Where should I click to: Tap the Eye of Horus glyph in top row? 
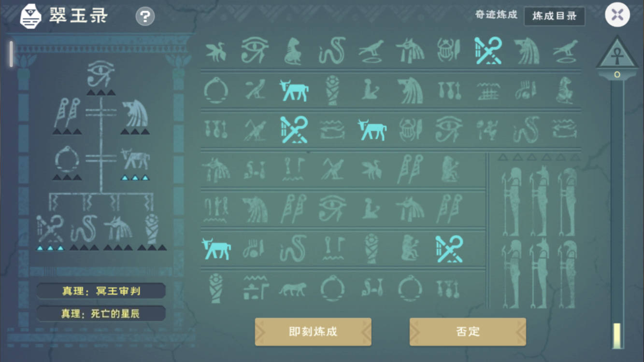click(x=255, y=50)
